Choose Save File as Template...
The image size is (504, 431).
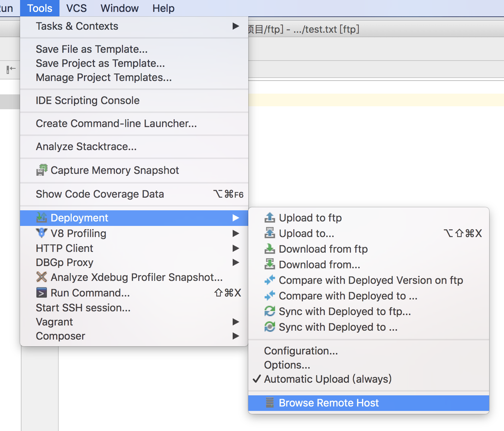point(134,49)
